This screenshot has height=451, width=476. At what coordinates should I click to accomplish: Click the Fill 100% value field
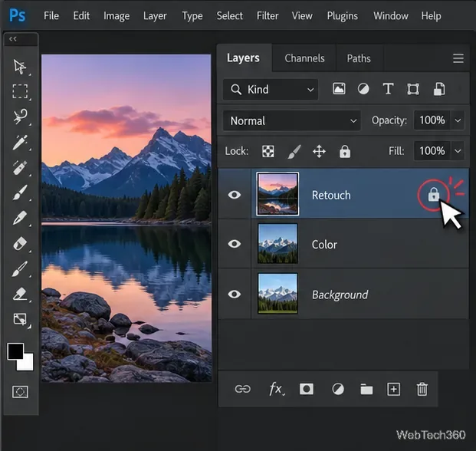click(432, 150)
